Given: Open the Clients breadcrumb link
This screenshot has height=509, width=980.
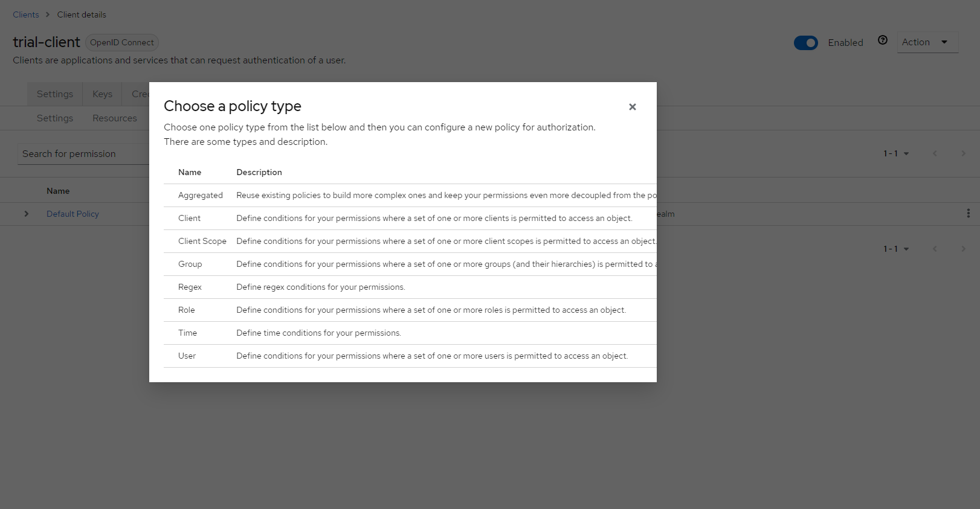Looking at the screenshot, I should pos(25,14).
